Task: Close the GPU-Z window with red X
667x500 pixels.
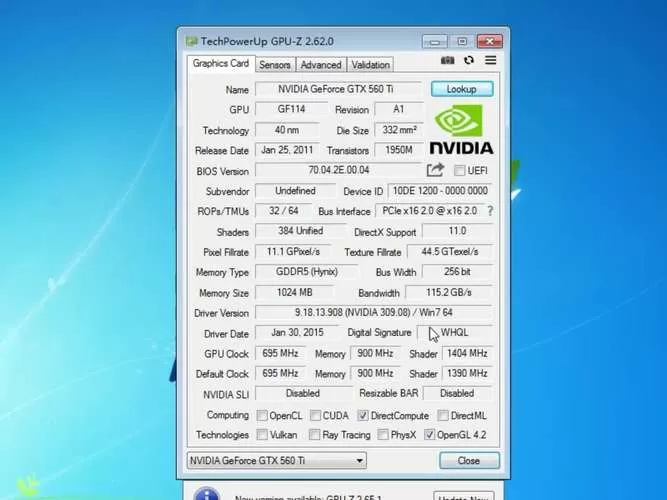Action: click(x=490, y=42)
